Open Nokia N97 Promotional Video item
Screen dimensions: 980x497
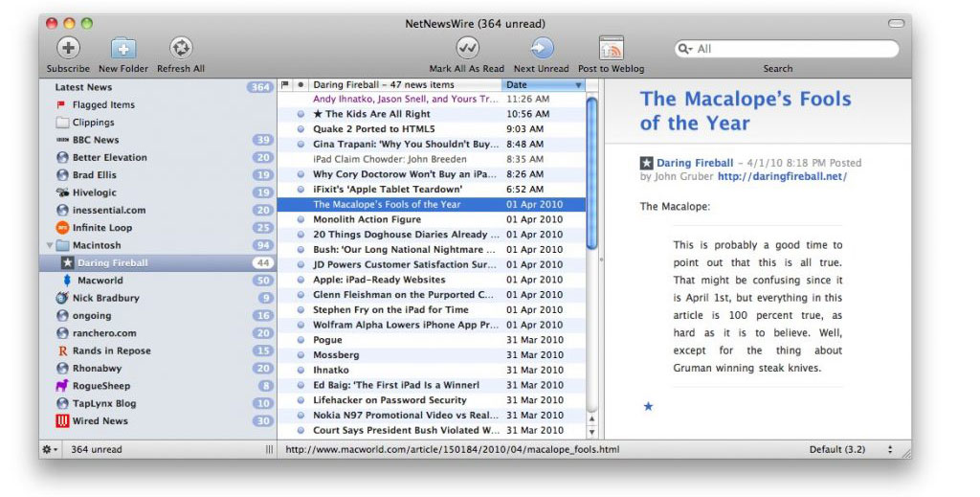432,415
